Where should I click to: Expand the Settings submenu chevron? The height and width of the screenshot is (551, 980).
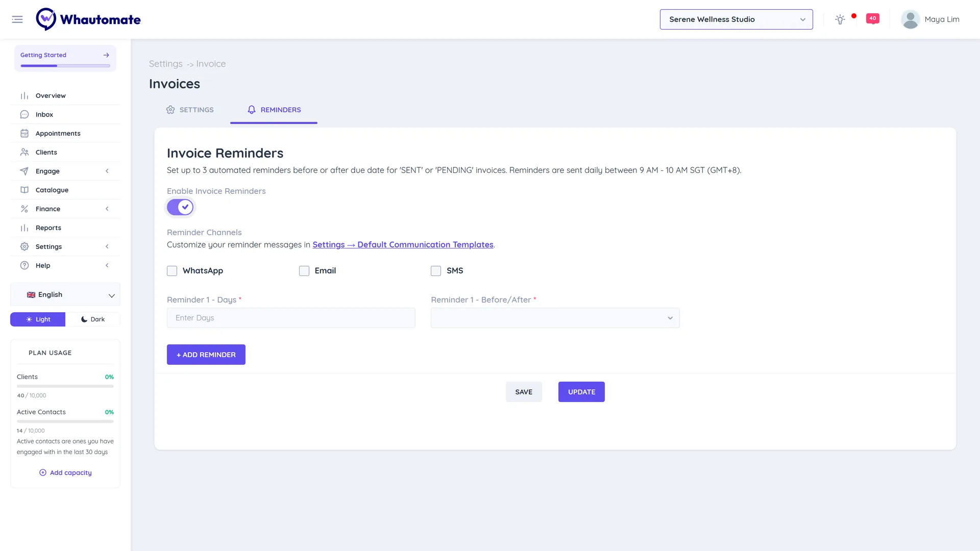[107, 246]
